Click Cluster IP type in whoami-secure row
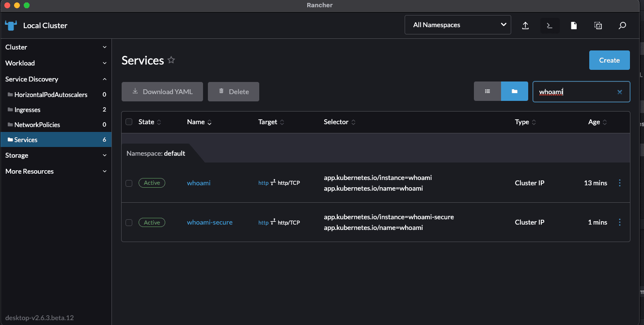The height and width of the screenshot is (325, 644). pos(529,222)
